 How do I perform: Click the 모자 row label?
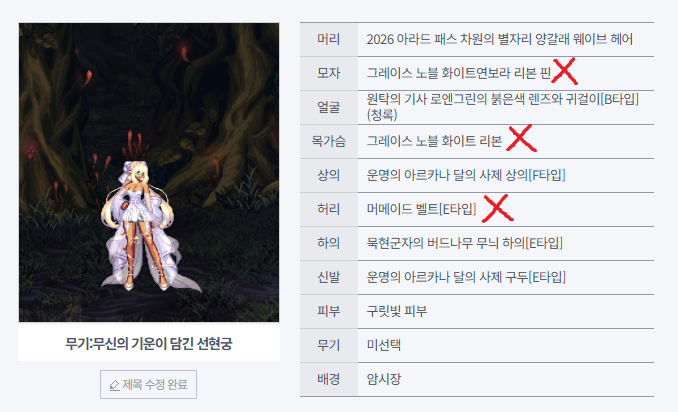click(x=329, y=73)
